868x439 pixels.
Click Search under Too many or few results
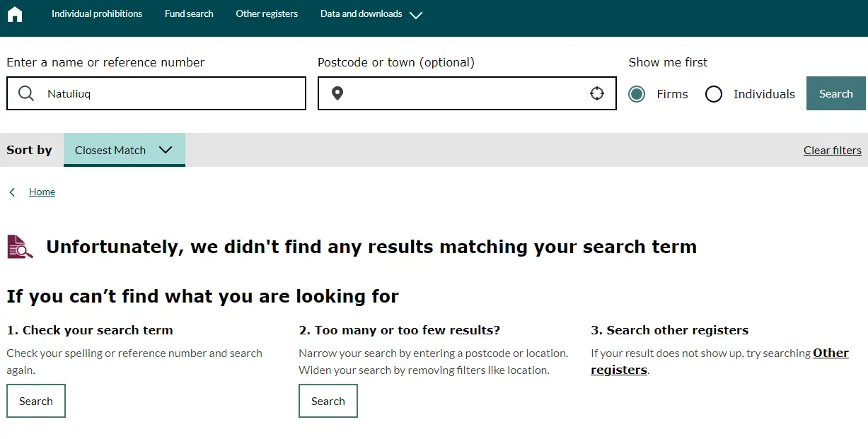(x=328, y=401)
